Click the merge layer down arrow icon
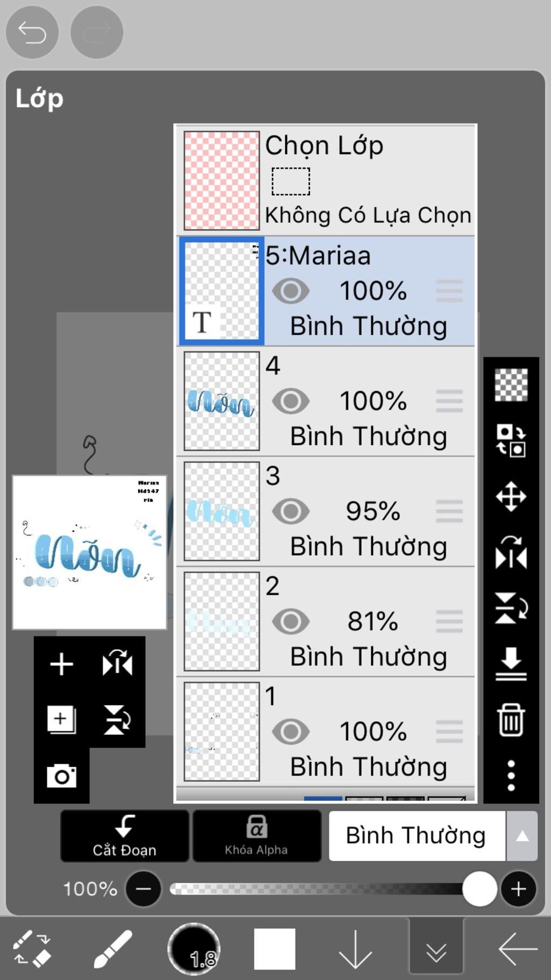 (511, 664)
